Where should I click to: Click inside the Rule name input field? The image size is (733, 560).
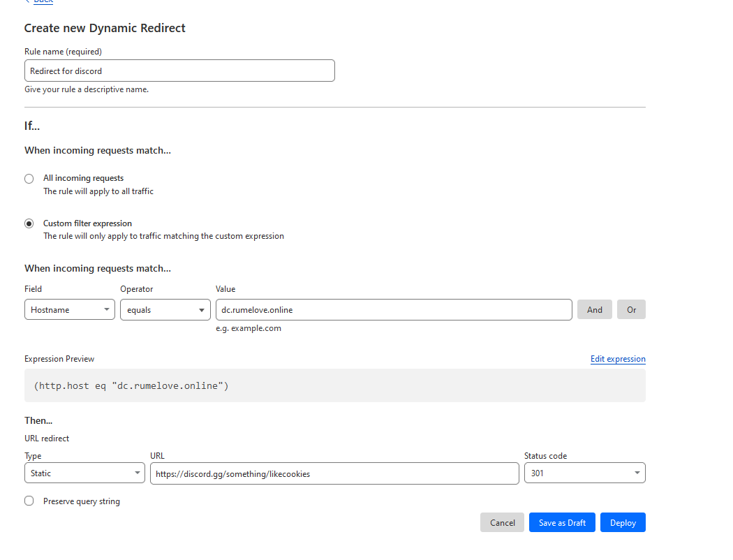pyautogui.click(x=179, y=71)
